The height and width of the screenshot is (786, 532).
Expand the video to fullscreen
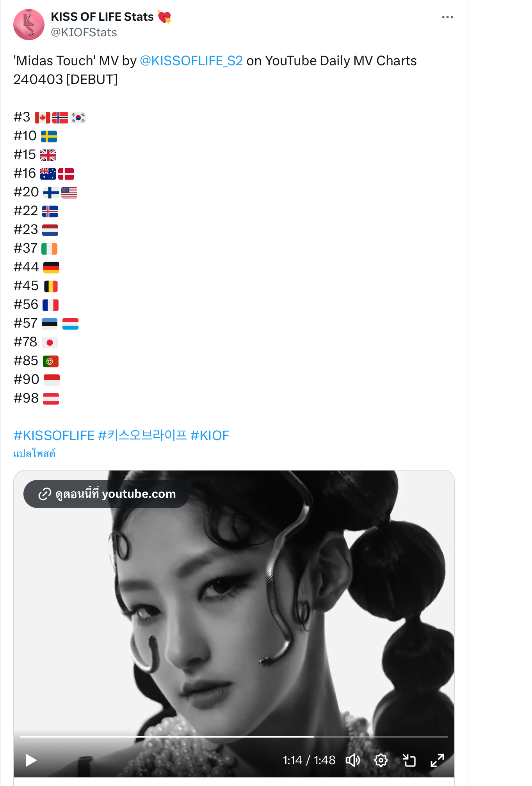tap(437, 760)
